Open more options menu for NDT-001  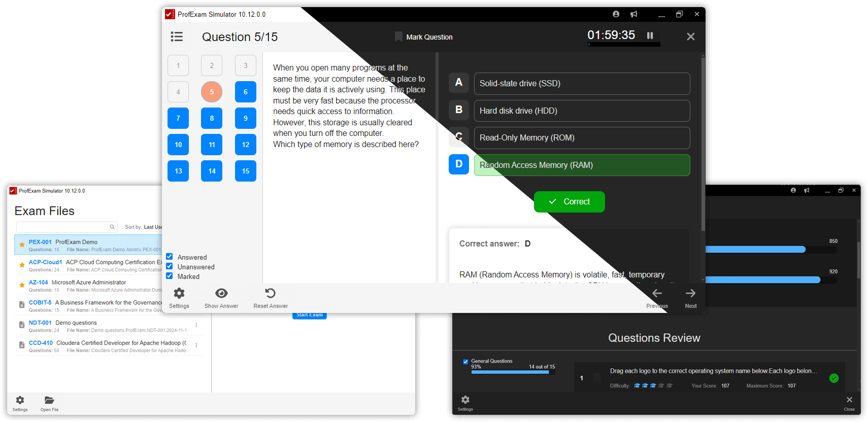coord(196,325)
